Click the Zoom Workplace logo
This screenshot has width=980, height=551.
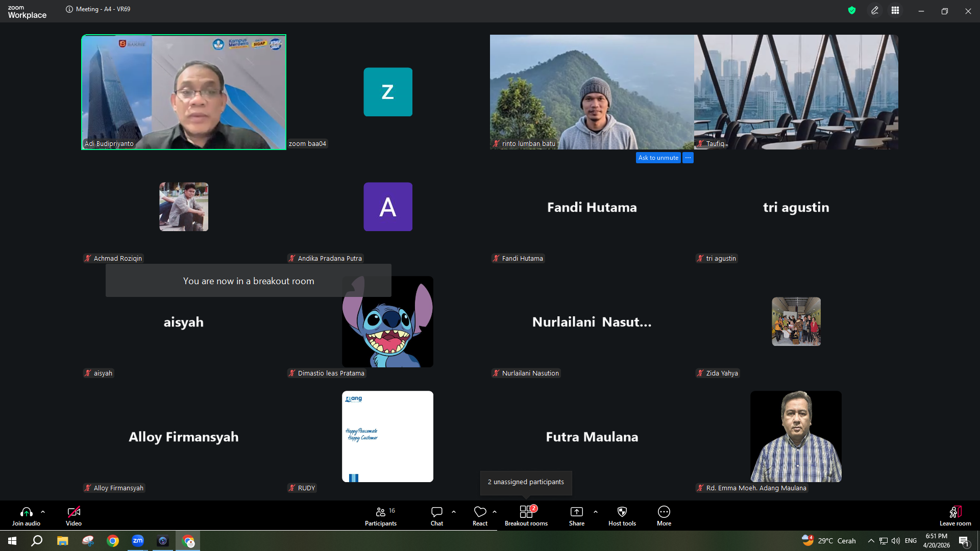coord(27,12)
